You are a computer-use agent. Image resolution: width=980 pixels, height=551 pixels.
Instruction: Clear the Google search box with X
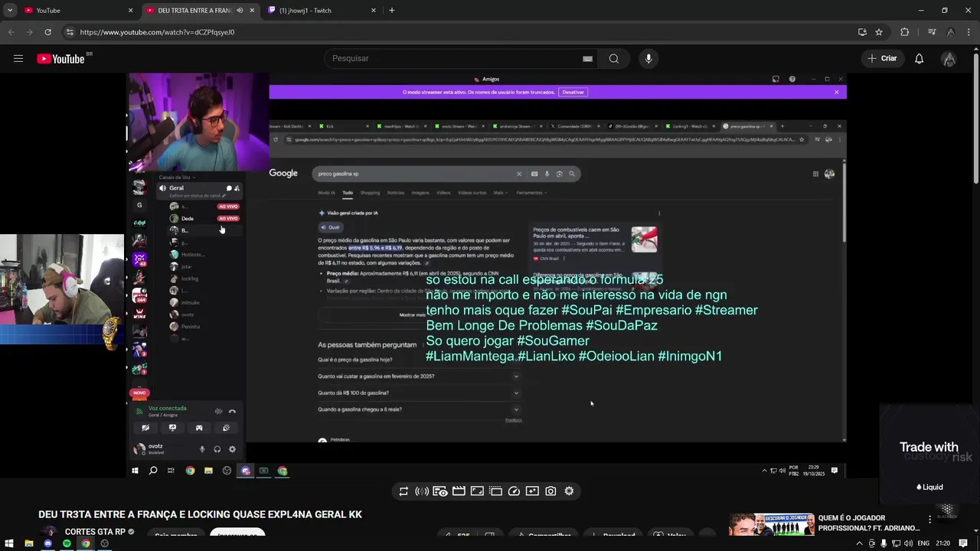tap(518, 174)
